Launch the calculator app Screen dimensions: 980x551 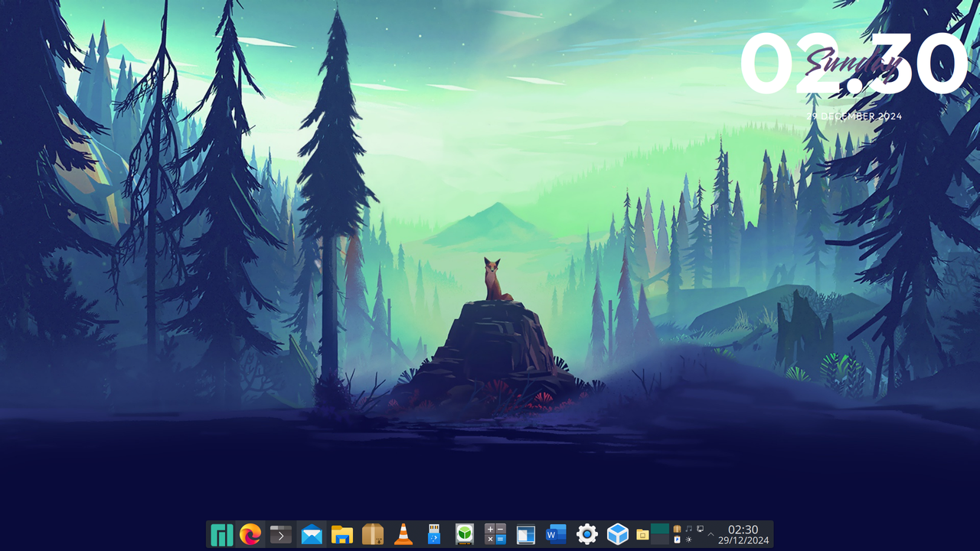click(x=495, y=534)
